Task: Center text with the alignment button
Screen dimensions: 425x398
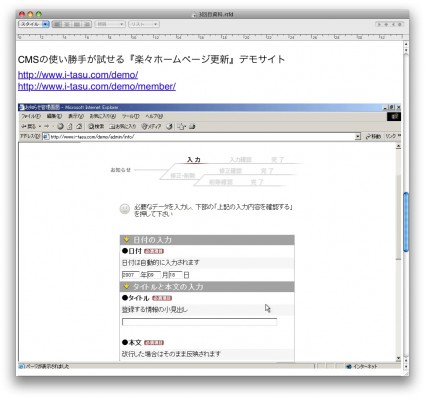Action: point(67,24)
